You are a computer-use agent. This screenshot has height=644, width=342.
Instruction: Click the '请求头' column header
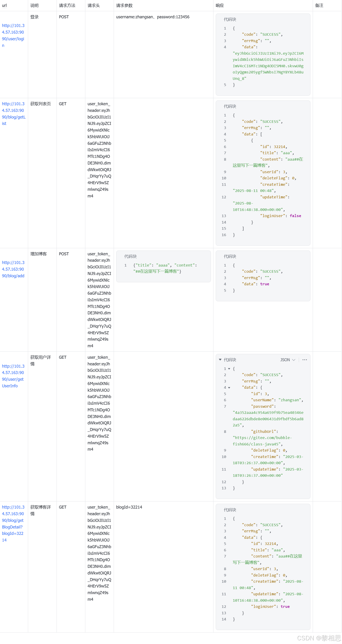[x=94, y=5]
